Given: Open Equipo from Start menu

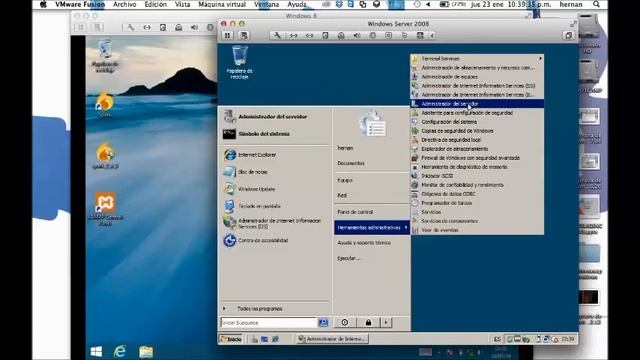Looking at the screenshot, I should tap(372, 180).
